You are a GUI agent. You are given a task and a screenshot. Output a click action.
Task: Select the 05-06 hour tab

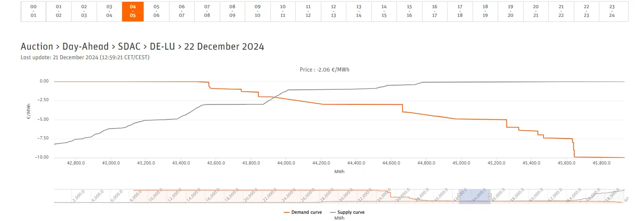point(156,11)
